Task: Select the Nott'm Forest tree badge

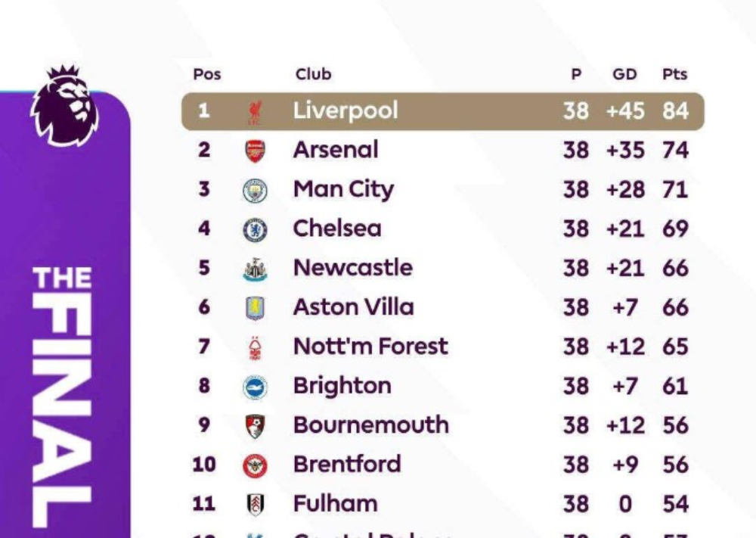Action: click(x=255, y=347)
